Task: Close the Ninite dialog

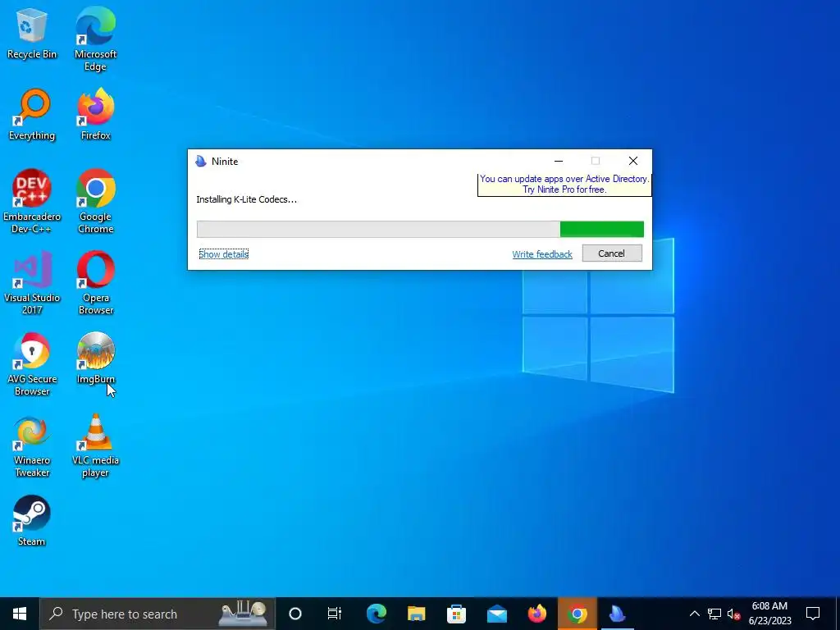Action: click(x=632, y=161)
